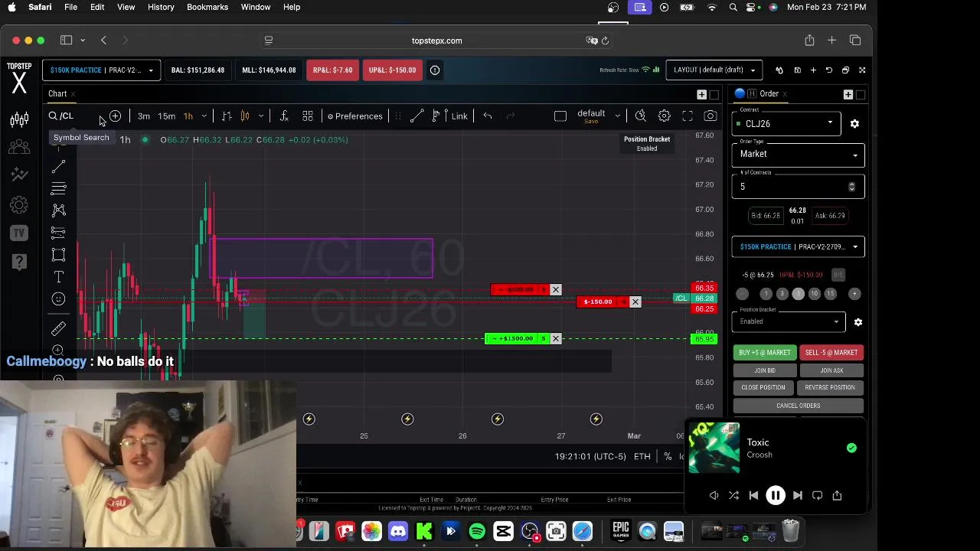Select the rectangle shape tool

[58, 255]
